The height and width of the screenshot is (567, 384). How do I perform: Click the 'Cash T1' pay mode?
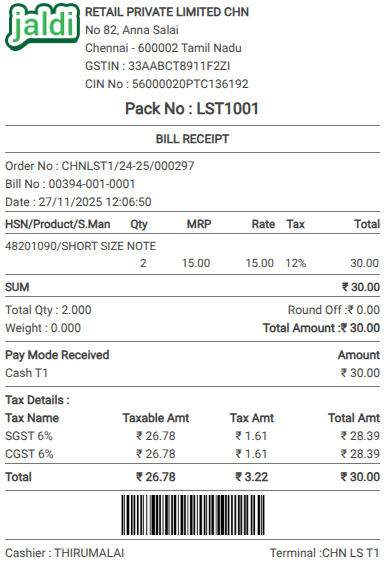tap(26, 373)
